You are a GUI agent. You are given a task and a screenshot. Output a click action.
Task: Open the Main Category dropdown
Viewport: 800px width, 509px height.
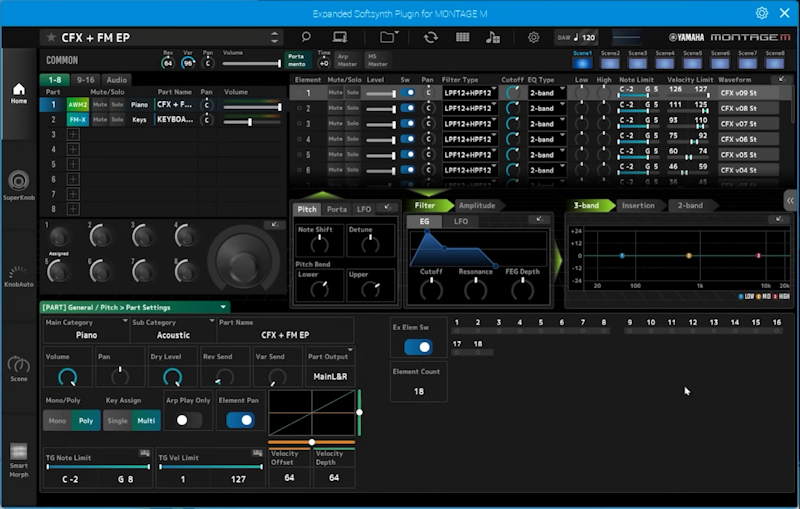click(x=86, y=330)
